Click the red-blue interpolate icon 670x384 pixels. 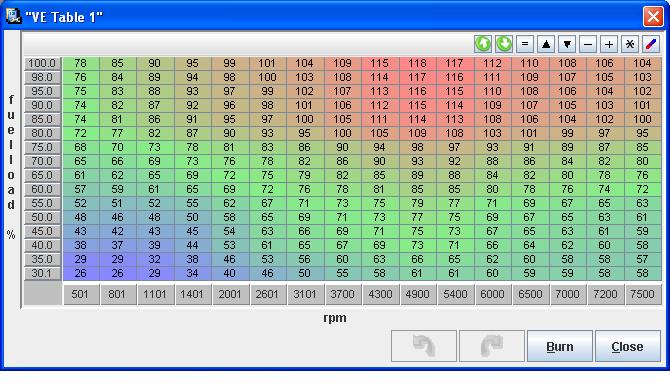tap(651, 44)
